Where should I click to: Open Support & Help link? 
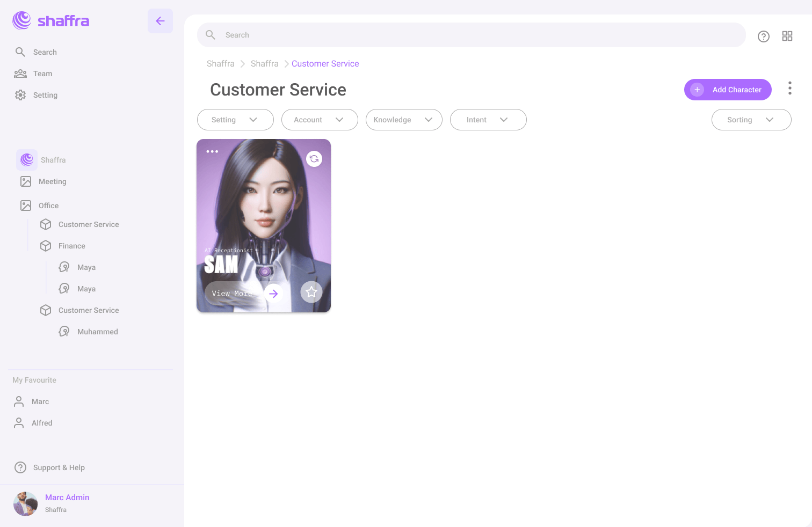tap(59, 467)
